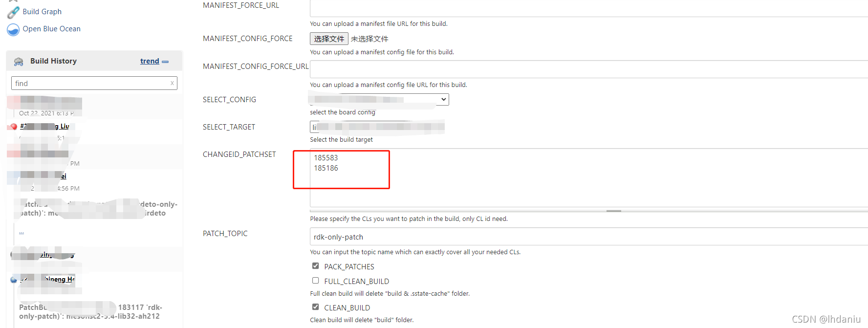Image resolution: width=868 pixels, height=328 pixels.
Task: Click the 'Select the build target' help text
Action: (341, 140)
